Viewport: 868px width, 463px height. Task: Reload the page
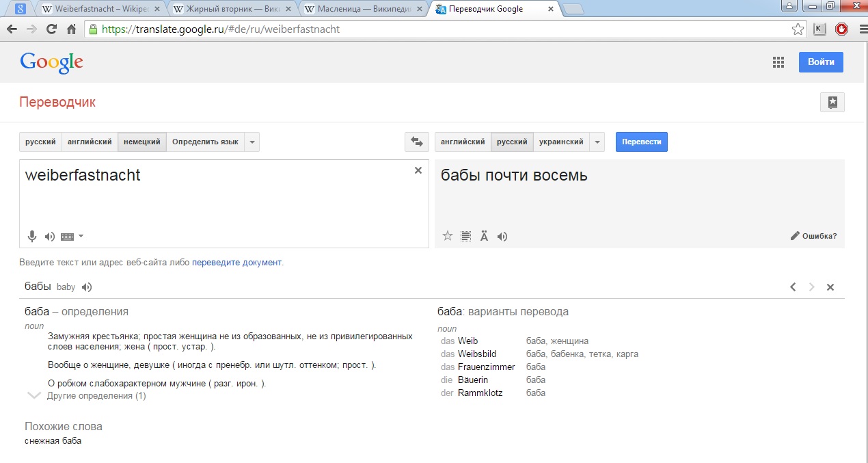click(x=51, y=29)
